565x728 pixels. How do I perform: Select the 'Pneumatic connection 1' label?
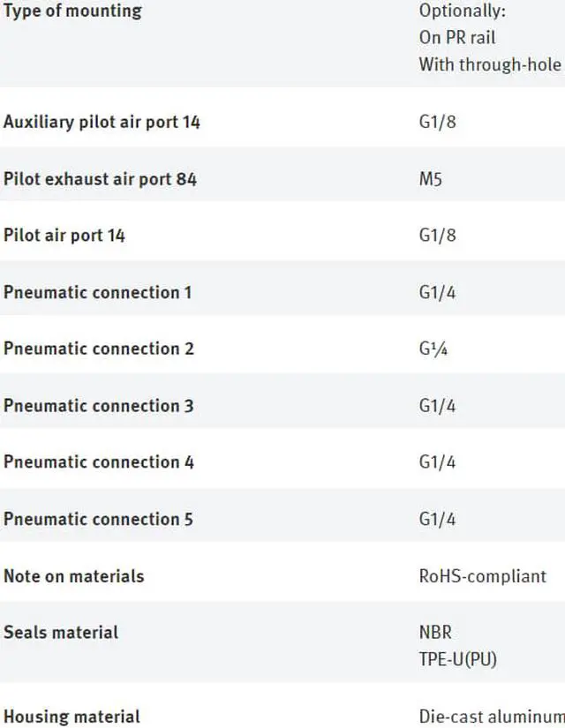[97, 292]
